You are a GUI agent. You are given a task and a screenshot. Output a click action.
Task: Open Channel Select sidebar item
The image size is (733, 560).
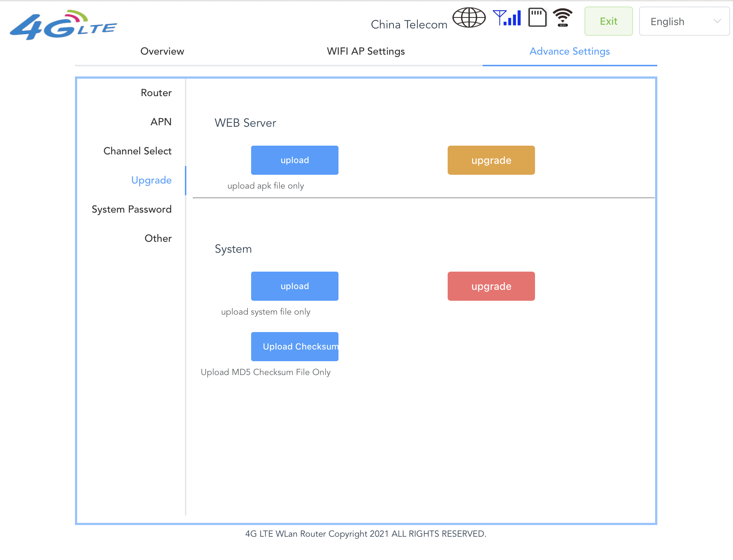pos(137,151)
